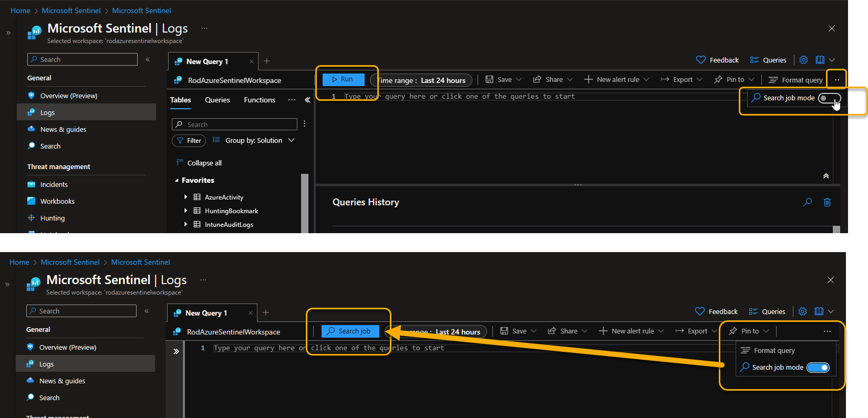Select Overview (Preview) in upper screenshot sidebar
The height and width of the screenshot is (418, 868).
(68, 96)
